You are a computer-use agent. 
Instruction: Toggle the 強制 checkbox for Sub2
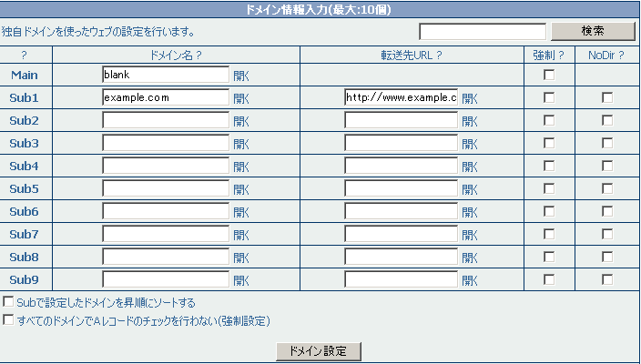click(x=549, y=120)
